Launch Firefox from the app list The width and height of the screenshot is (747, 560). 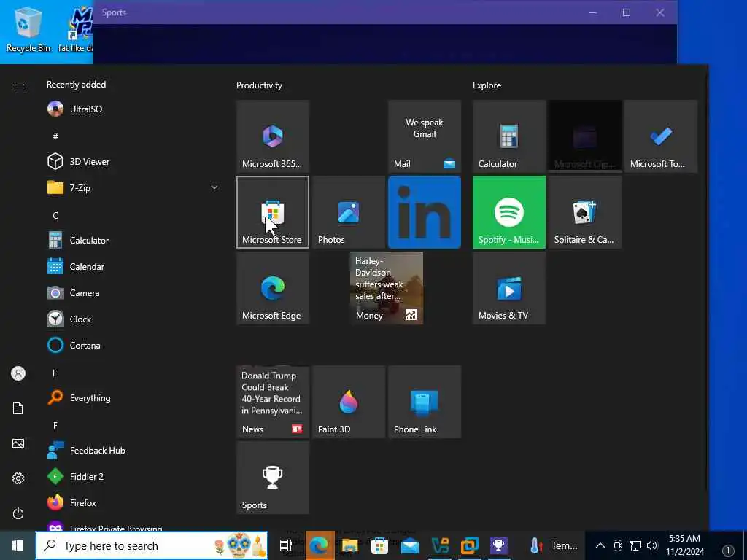tap(133, 503)
